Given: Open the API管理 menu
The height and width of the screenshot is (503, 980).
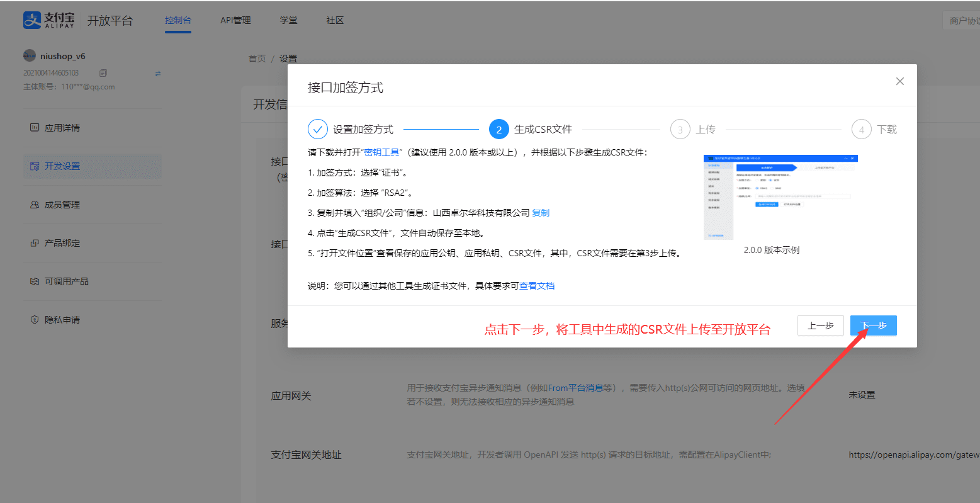Looking at the screenshot, I should click(235, 20).
